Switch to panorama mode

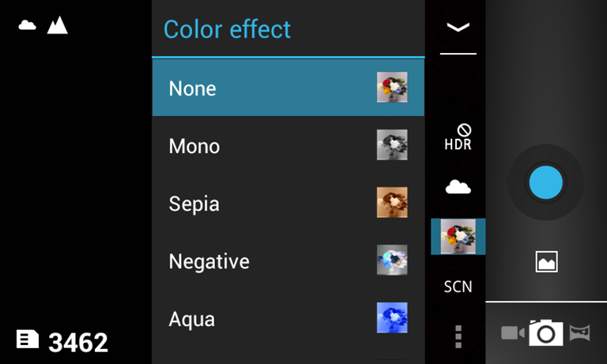click(x=580, y=333)
